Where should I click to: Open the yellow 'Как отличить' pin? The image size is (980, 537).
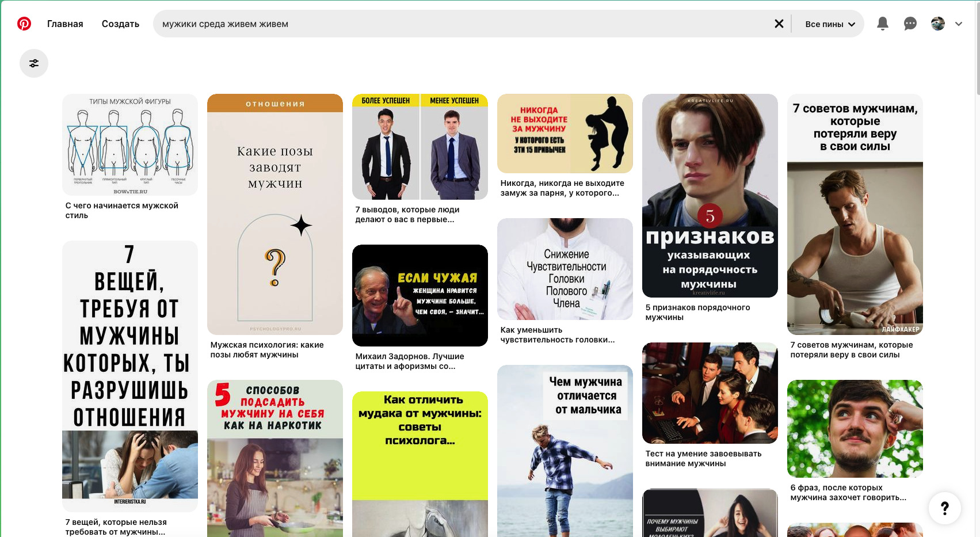click(420, 464)
